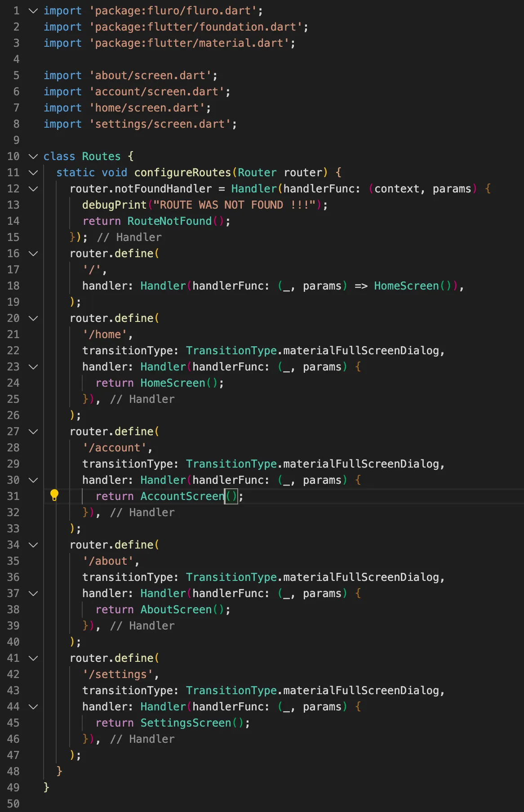Fold the settings handler function on line 44
Image resolution: width=524 pixels, height=812 pixels.
[x=33, y=707]
